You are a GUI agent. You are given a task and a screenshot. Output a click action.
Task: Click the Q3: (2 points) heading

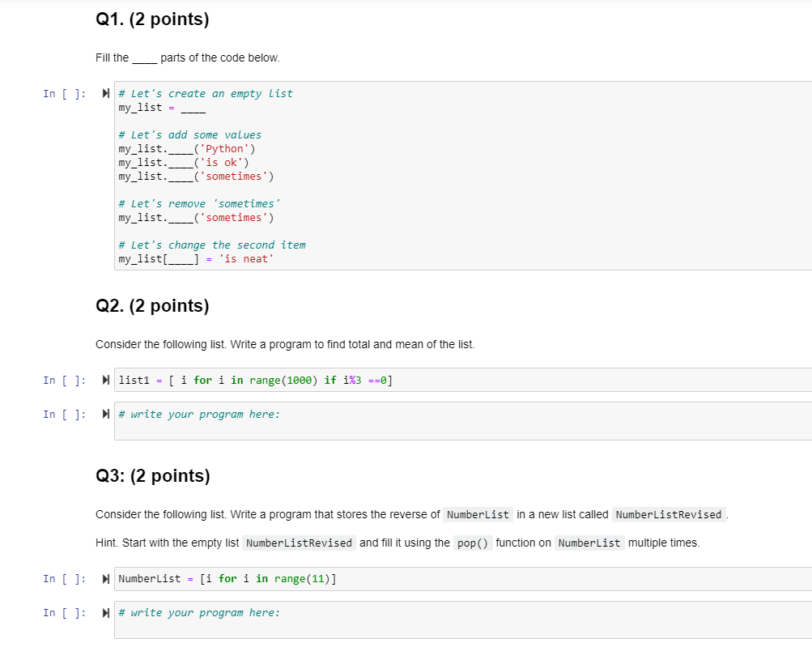click(153, 475)
